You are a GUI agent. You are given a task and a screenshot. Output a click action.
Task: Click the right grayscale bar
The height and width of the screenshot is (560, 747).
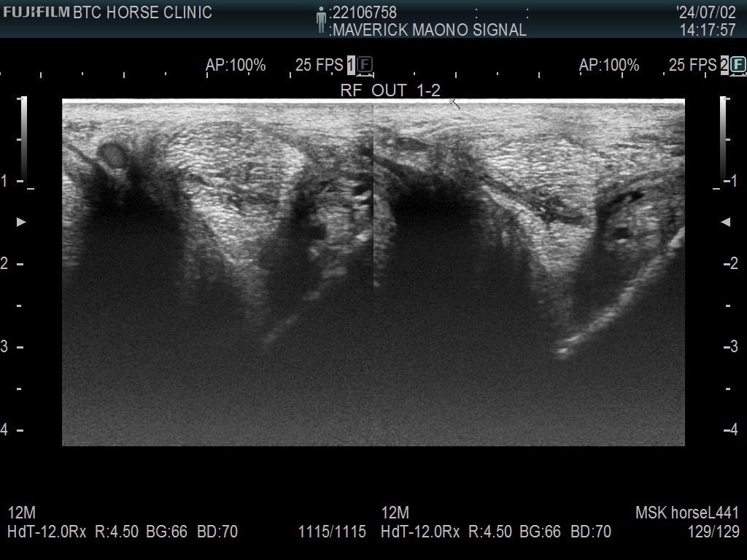coord(724,139)
